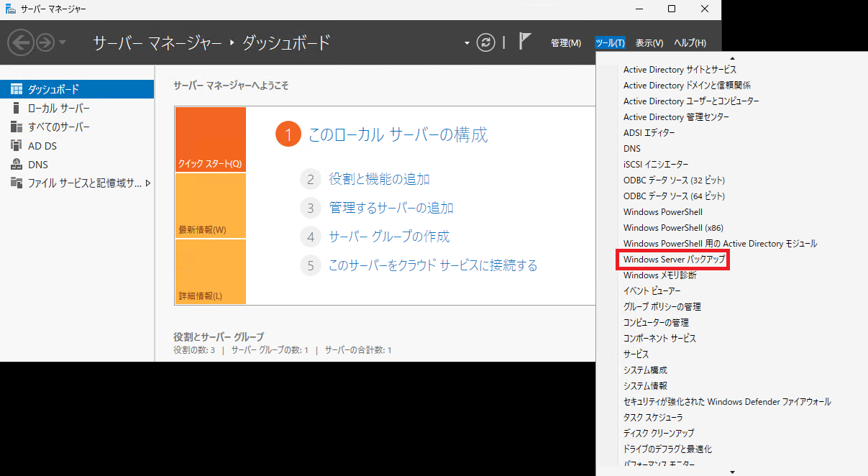This screenshot has height=476, width=868.
Task: Click the ダッシュボード sidebar icon
Action: (17, 89)
